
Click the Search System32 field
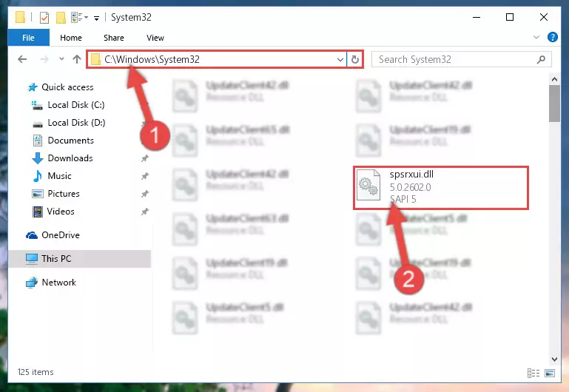coord(462,59)
